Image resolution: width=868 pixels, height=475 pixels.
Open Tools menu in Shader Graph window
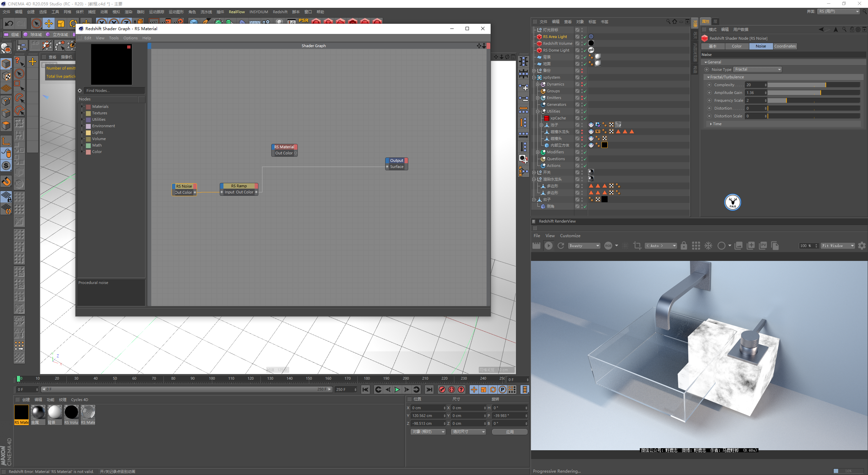pos(114,38)
